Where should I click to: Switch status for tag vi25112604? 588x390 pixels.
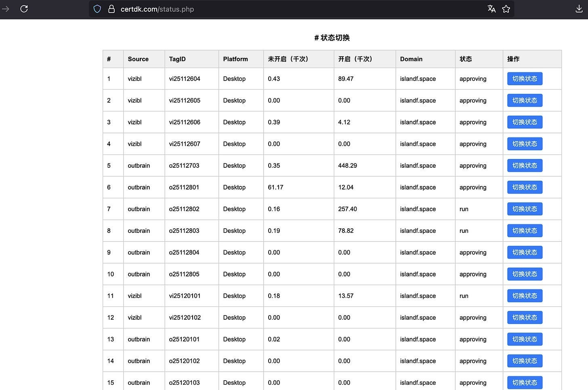point(525,79)
